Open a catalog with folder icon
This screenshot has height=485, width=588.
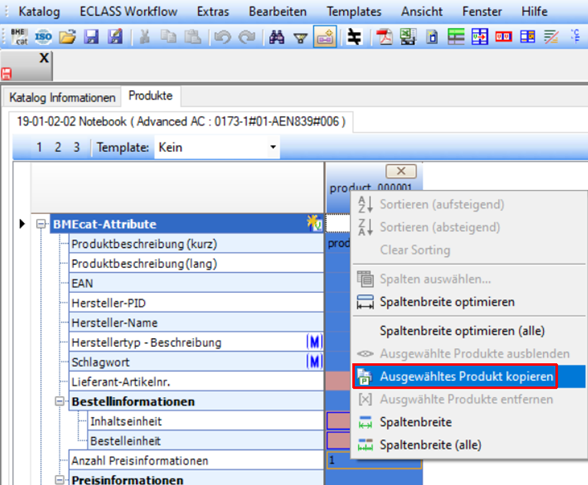(68, 37)
